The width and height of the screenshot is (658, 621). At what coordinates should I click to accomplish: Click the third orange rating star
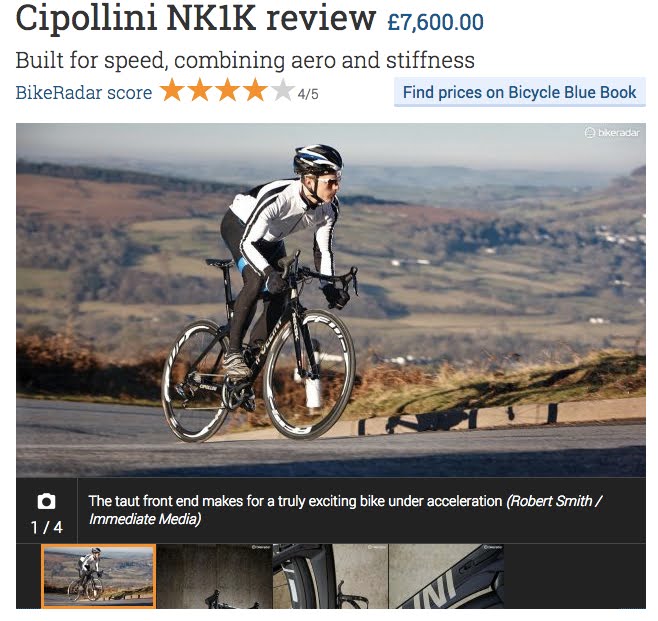227,89
